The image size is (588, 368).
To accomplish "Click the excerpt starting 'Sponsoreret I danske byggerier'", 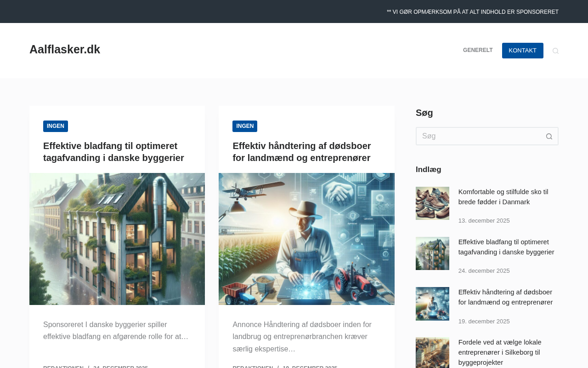I will 116,331.
